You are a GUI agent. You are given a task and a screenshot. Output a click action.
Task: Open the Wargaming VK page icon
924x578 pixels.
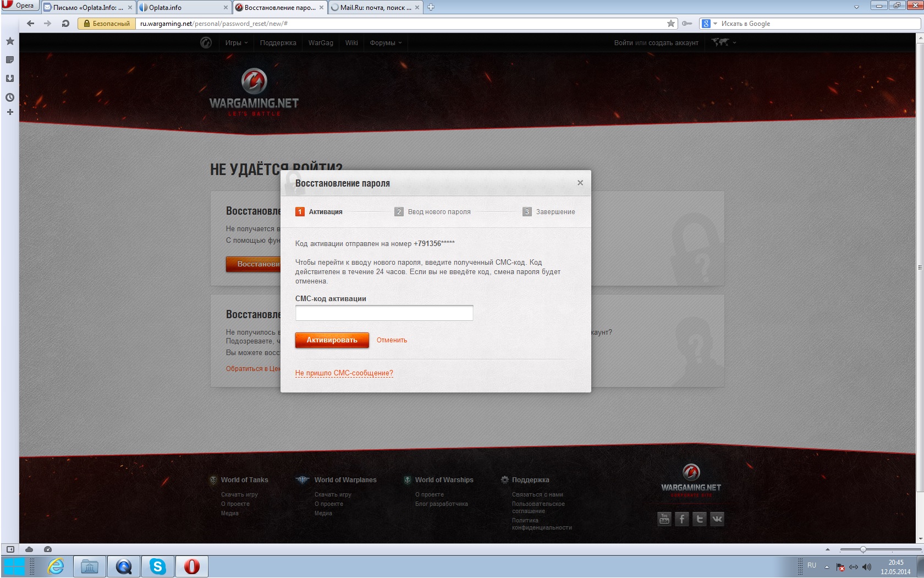click(x=717, y=519)
